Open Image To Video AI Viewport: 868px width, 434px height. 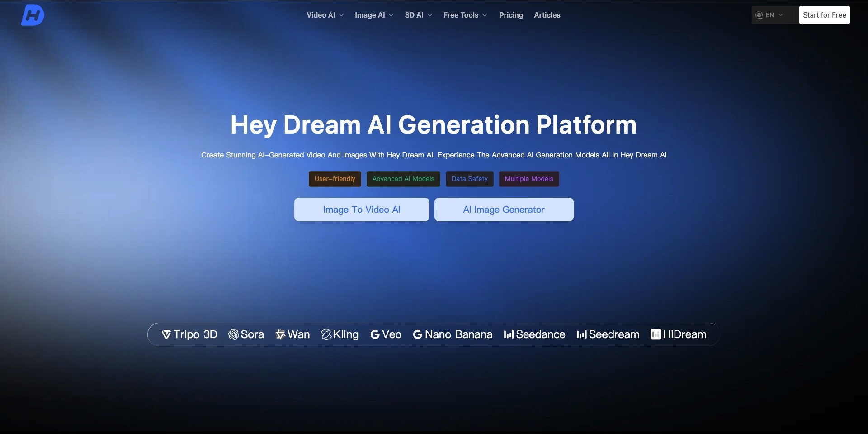pos(361,210)
